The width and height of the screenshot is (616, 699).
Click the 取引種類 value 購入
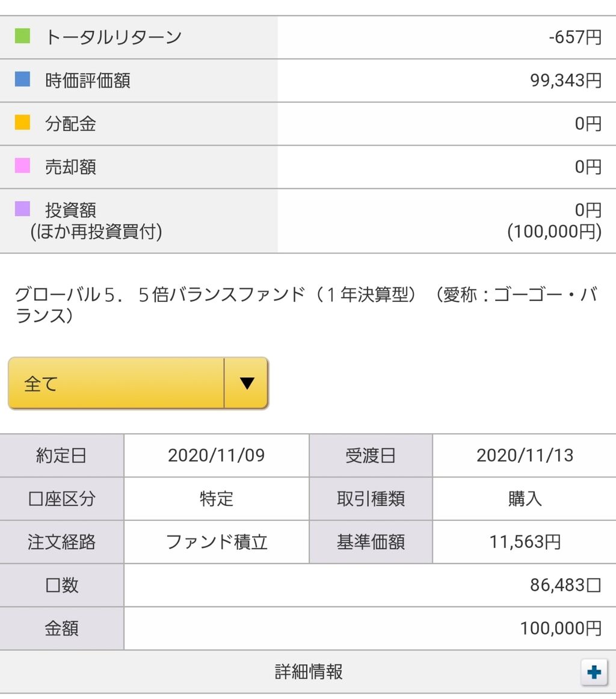pos(525,499)
